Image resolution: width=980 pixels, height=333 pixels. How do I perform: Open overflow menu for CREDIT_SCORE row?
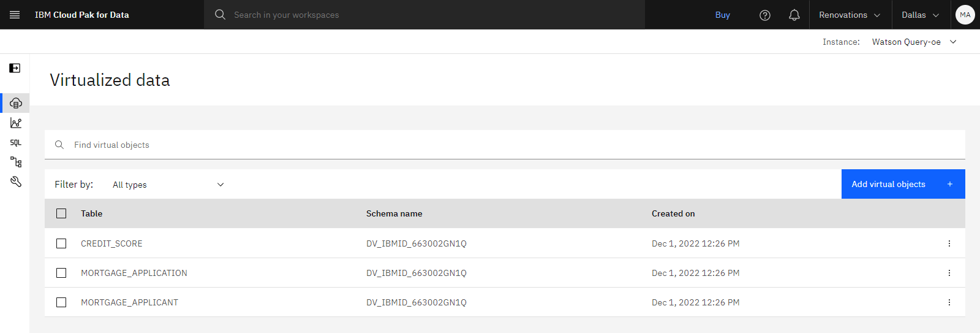click(949, 243)
